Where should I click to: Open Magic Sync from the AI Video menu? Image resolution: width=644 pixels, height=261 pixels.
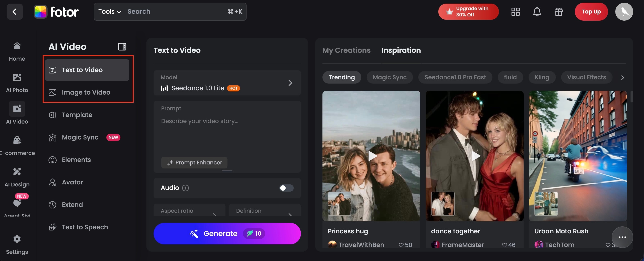[x=80, y=137]
